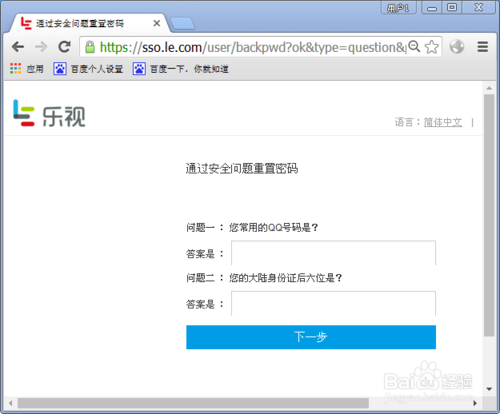The image size is (500, 414).
Task: Open the 百度一下，你就知道 bookmark
Action: click(x=180, y=69)
